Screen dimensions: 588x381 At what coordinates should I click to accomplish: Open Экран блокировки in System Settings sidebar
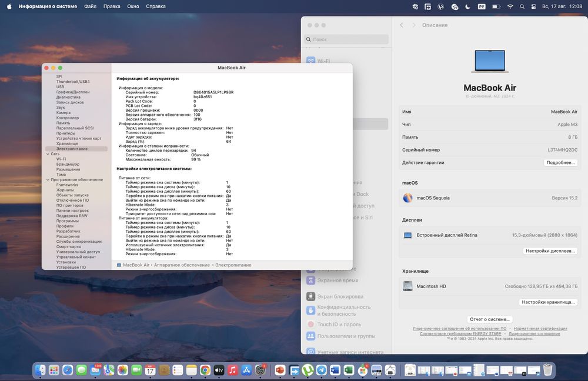click(340, 296)
